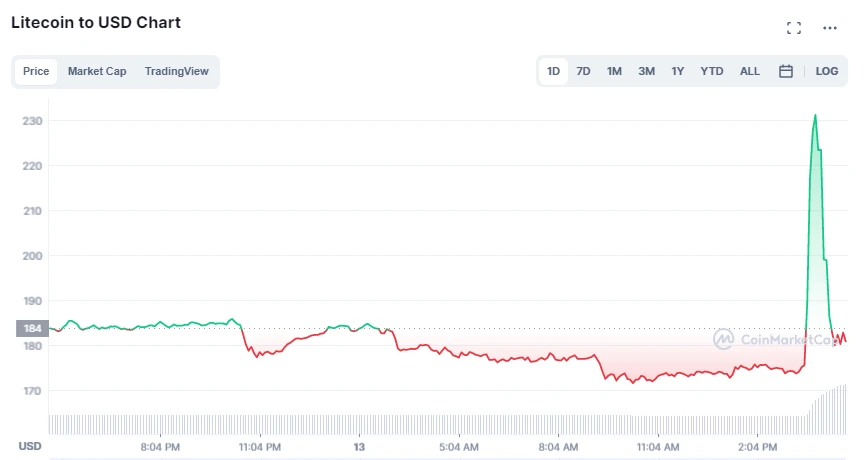
Task: Click the 180 price axis label
Action: click(x=32, y=346)
